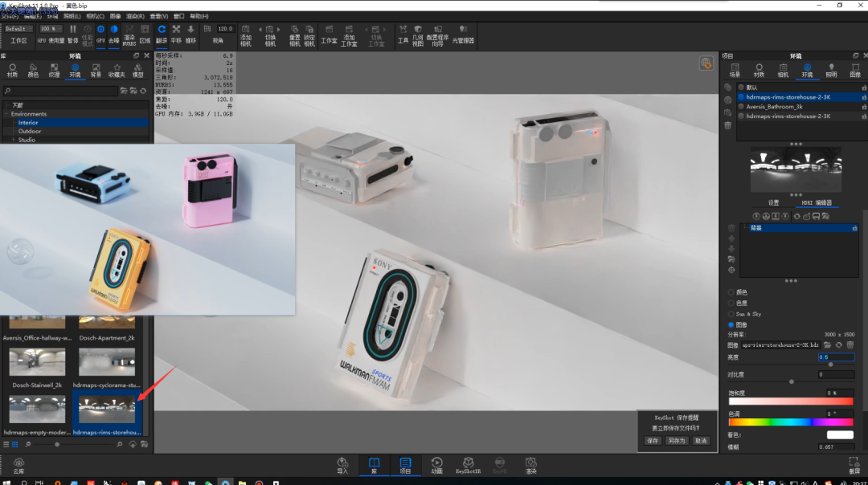The image size is (868, 485).
Task: Click the 取消 button in save reminder
Action: 701,440
